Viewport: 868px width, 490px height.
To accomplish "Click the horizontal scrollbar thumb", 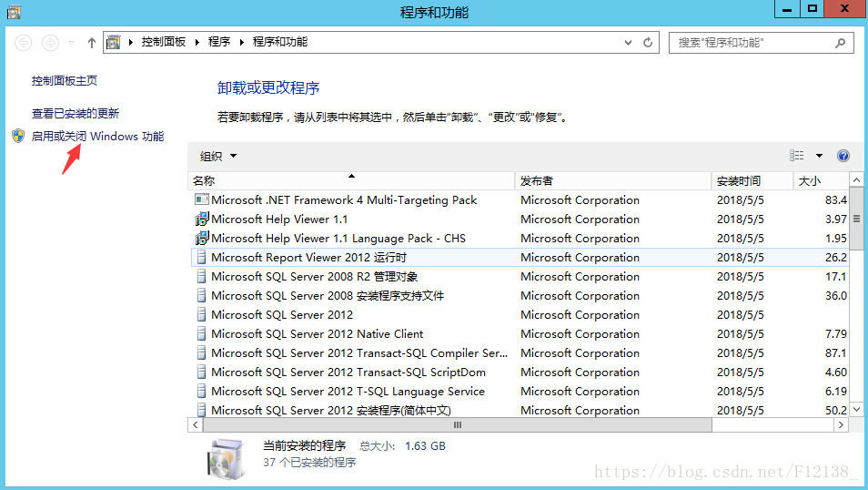I will click(x=457, y=425).
